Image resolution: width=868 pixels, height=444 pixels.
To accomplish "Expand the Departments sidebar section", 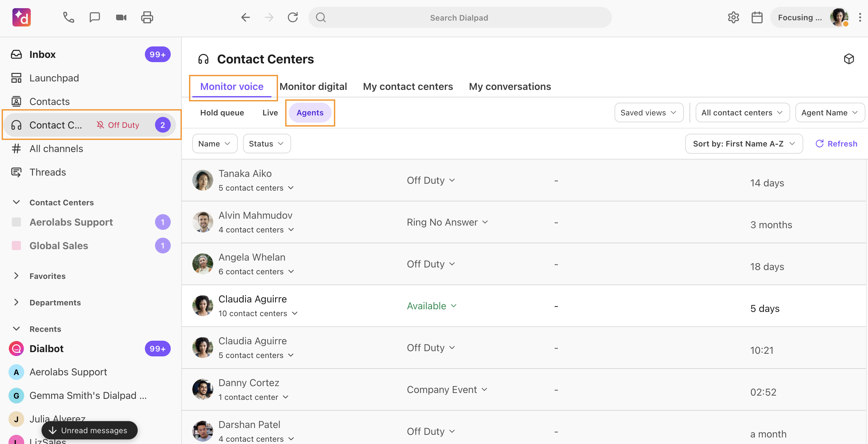I will [x=16, y=302].
